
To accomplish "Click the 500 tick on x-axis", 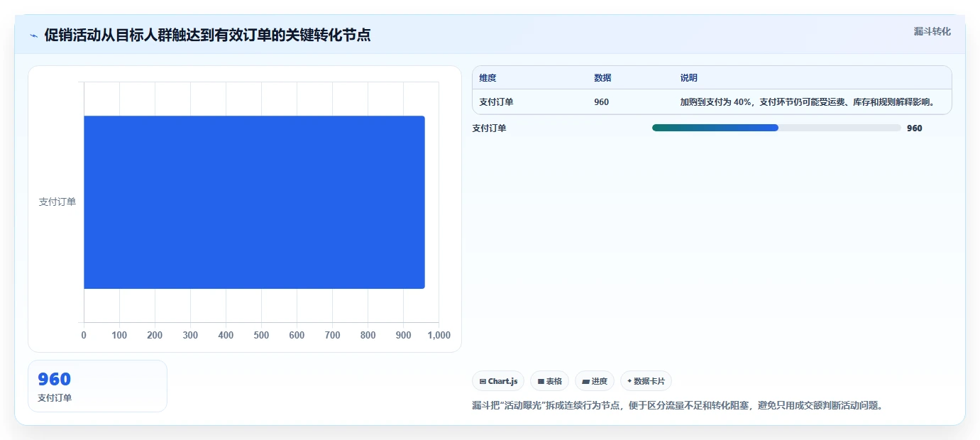I will point(261,335).
